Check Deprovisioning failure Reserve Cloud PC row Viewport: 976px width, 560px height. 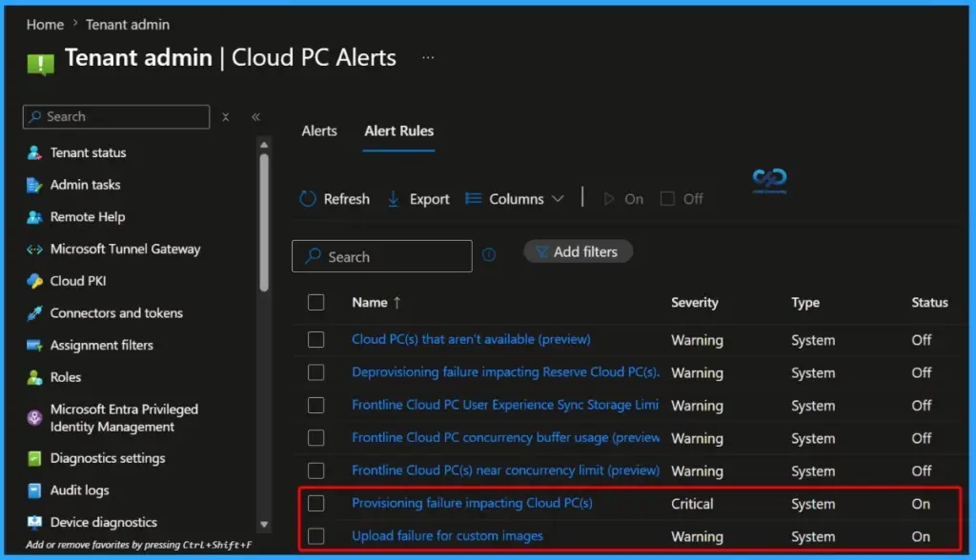[316, 372]
